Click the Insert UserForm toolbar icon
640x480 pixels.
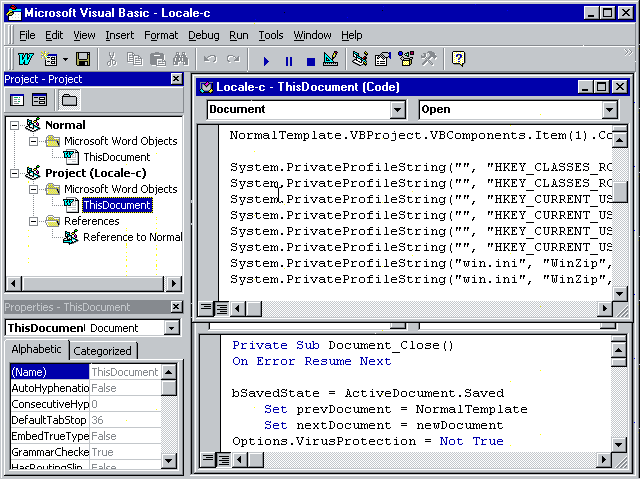pos(50,60)
